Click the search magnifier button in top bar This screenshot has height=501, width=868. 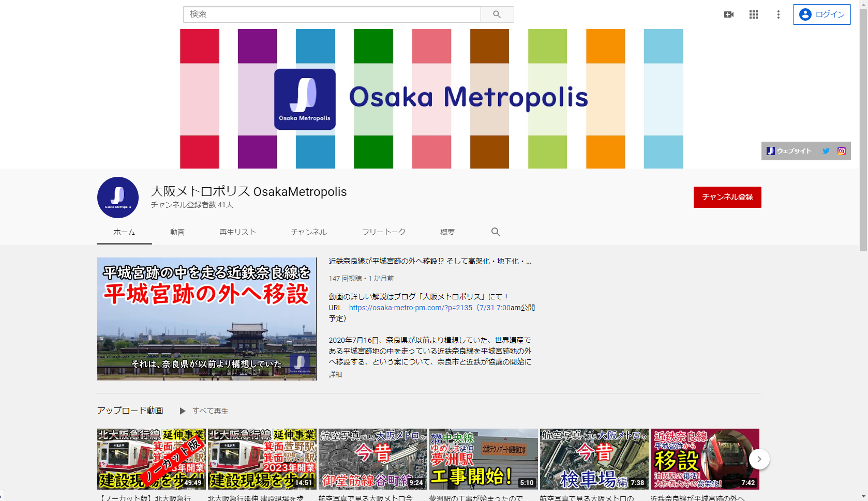click(497, 14)
